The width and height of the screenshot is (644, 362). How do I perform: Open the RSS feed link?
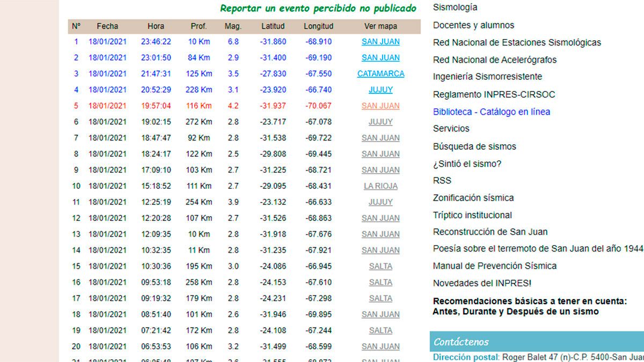[x=442, y=180]
